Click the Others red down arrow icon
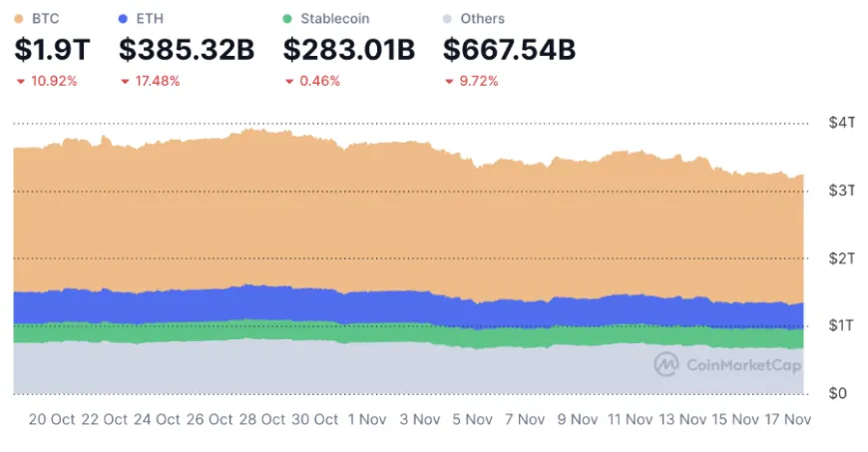868x452 pixels. tap(449, 81)
